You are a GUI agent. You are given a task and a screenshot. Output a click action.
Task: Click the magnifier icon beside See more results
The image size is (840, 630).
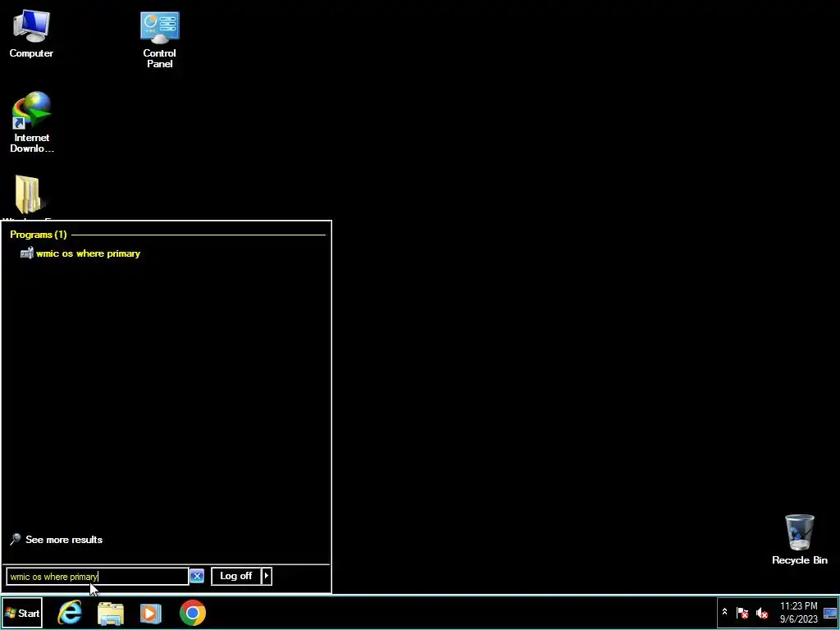coord(16,540)
